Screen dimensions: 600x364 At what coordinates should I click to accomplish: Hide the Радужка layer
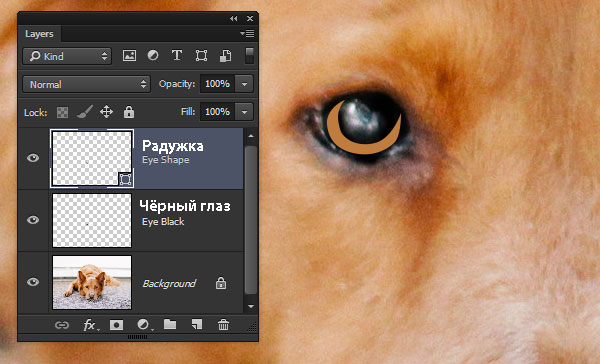(x=33, y=158)
